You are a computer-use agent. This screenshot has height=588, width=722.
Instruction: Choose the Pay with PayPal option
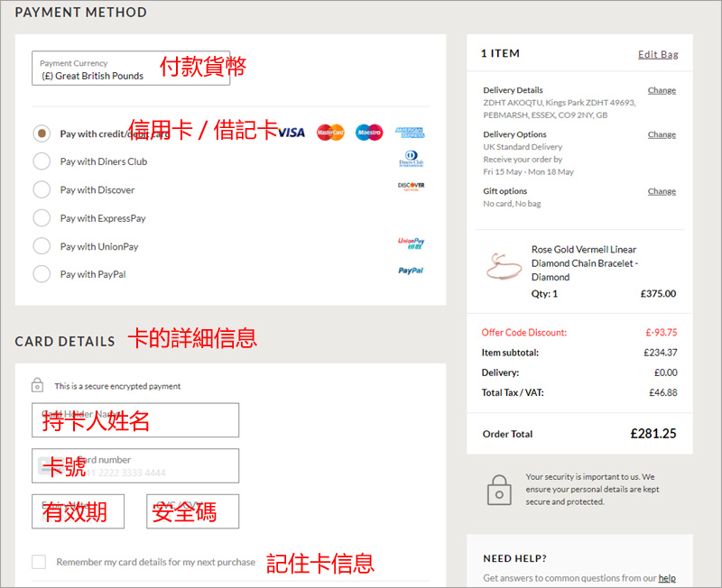coord(42,274)
